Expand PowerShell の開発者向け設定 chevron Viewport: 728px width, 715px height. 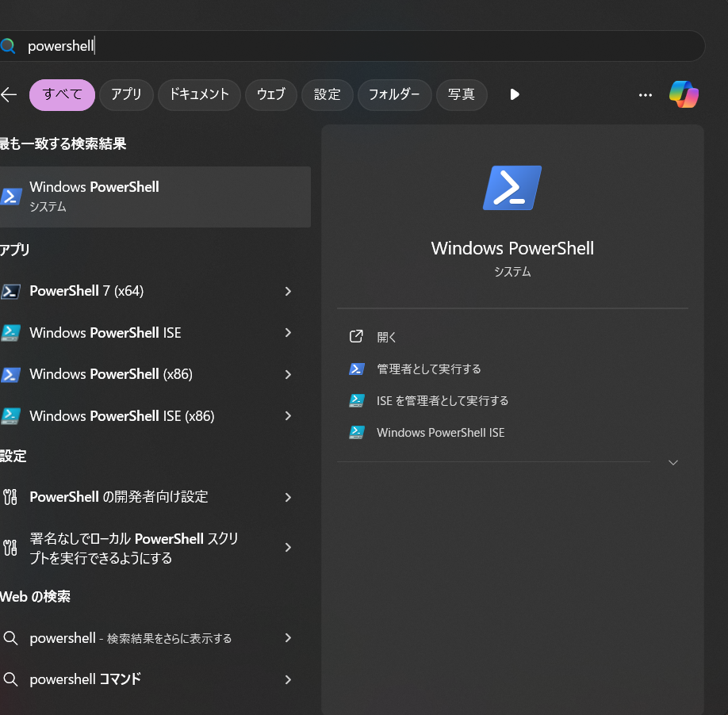pyautogui.click(x=288, y=497)
